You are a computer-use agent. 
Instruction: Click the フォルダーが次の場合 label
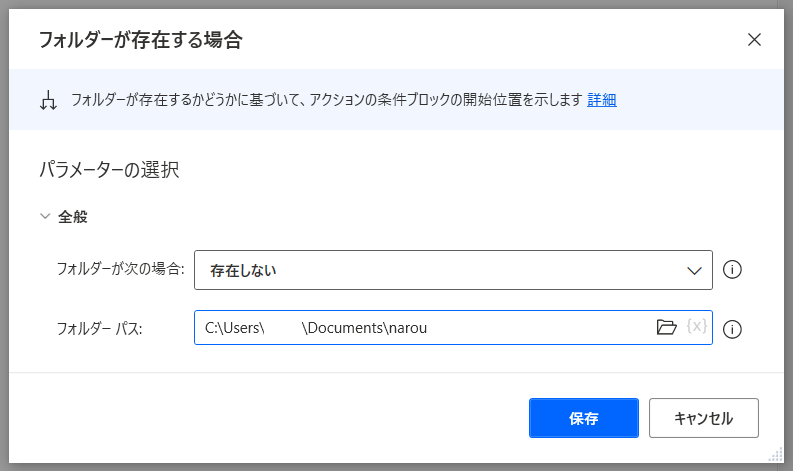tap(120, 269)
